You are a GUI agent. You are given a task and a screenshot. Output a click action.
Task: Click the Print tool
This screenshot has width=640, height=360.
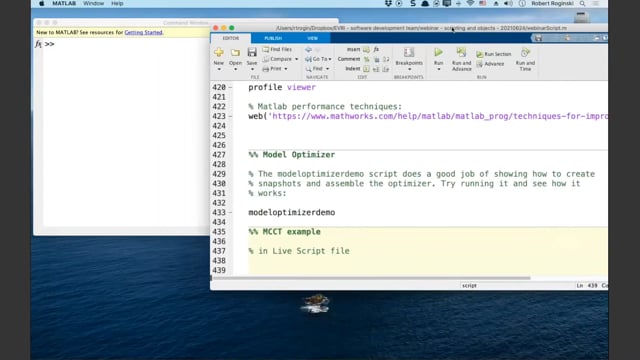click(x=272, y=69)
